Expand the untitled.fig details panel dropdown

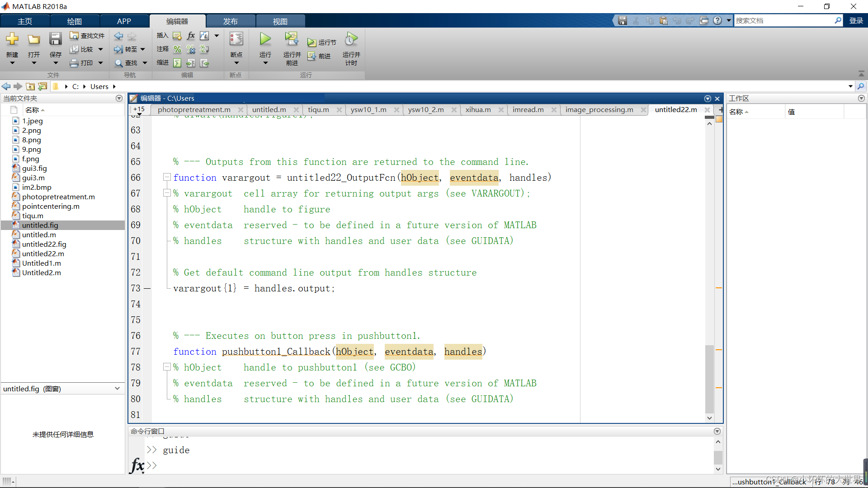[117, 389]
